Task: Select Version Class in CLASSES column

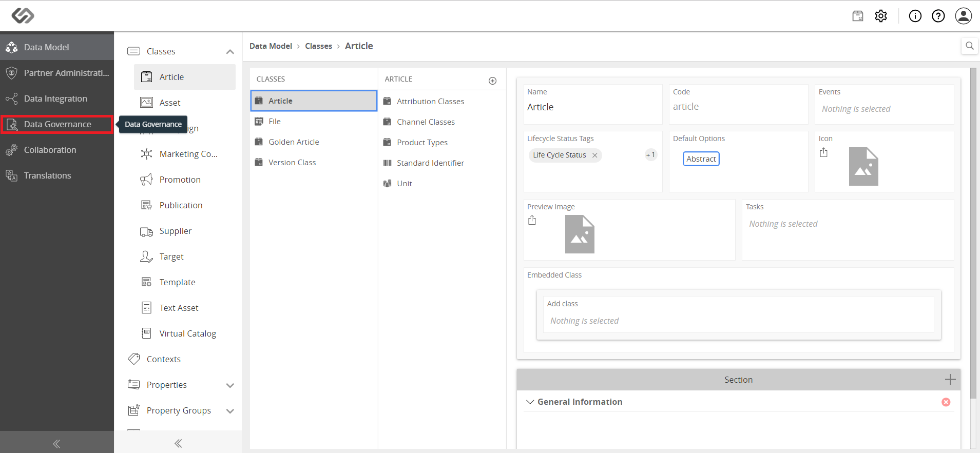Action: 314,163
